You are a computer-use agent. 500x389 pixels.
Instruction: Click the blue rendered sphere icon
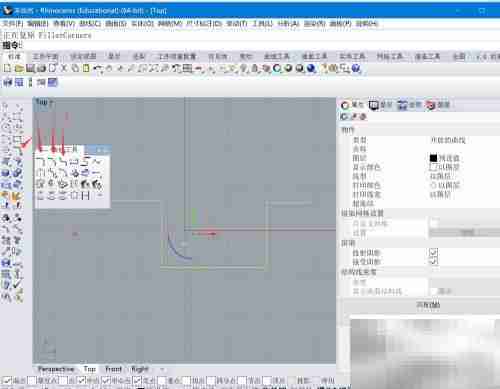(311, 68)
